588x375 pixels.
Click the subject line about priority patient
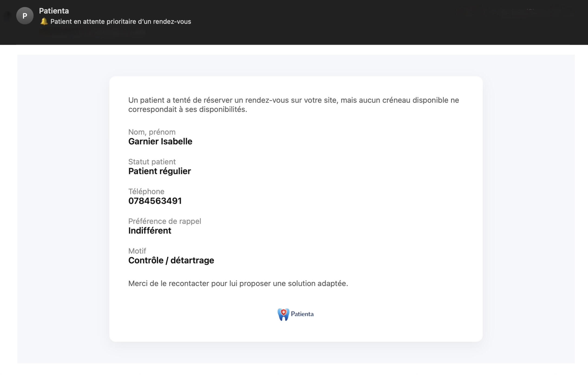[120, 22]
